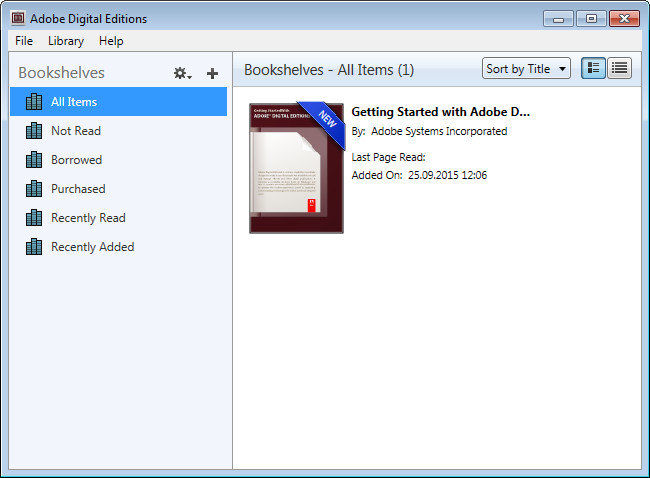Viewport: 650px width, 478px height.
Task: Switch to list view mode
Action: (620, 69)
